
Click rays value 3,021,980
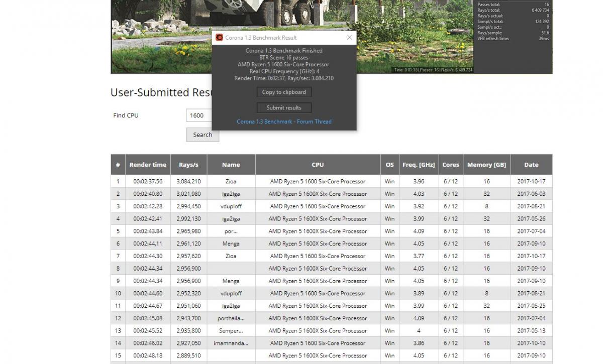point(188,194)
